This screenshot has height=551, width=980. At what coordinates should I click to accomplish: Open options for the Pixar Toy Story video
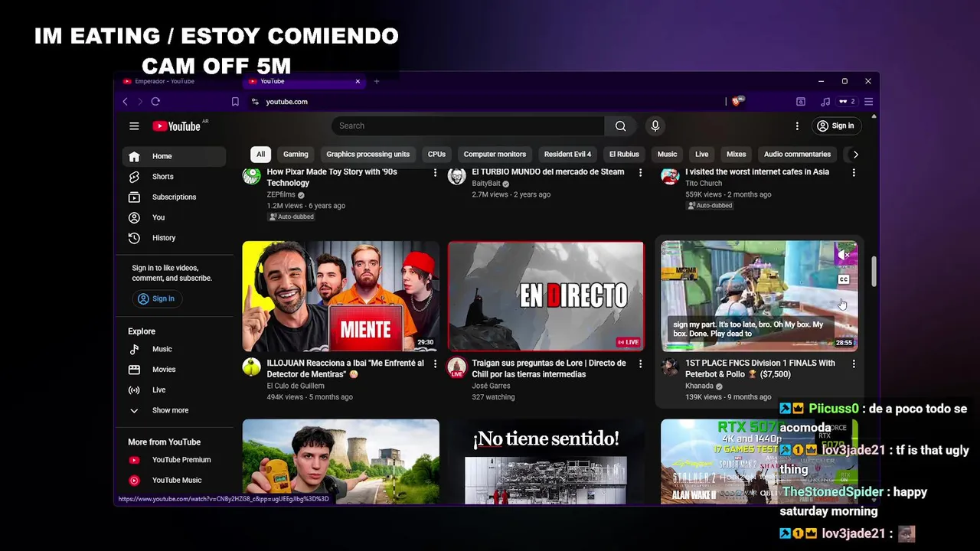435,173
